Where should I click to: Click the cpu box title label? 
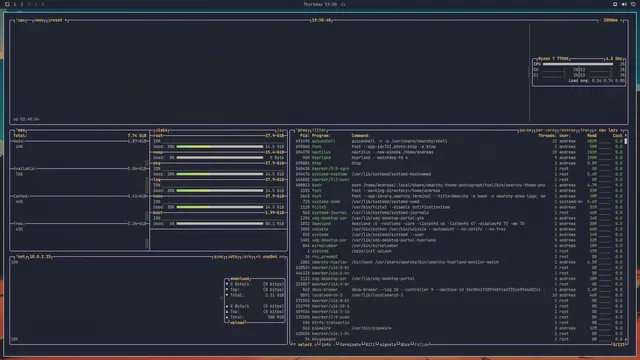click(x=21, y=20)
